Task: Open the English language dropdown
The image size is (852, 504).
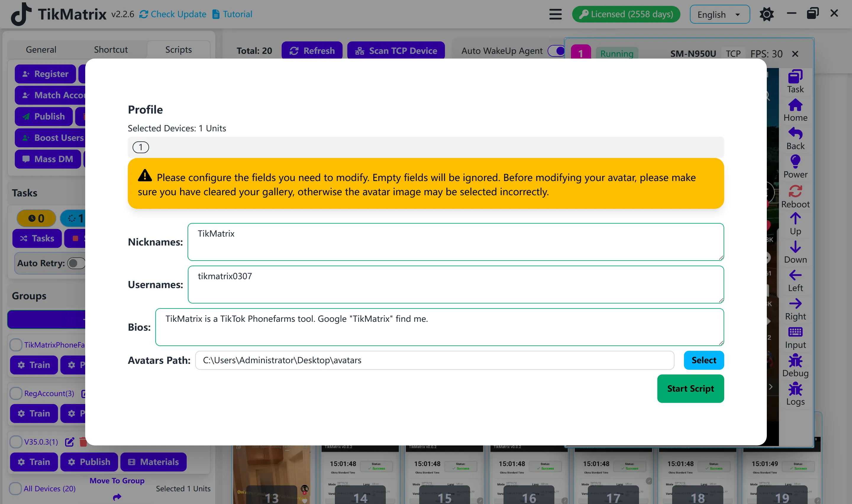Action: 719,14
